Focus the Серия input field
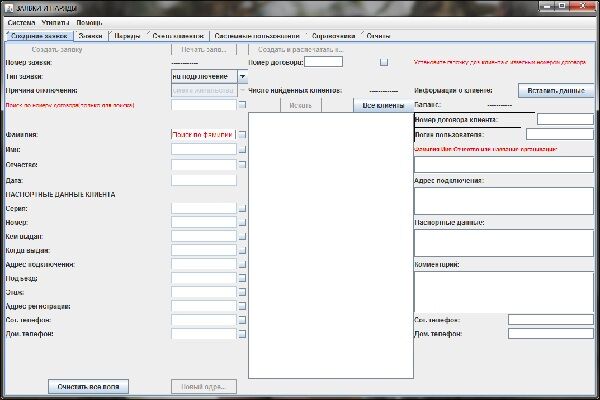 204,209
